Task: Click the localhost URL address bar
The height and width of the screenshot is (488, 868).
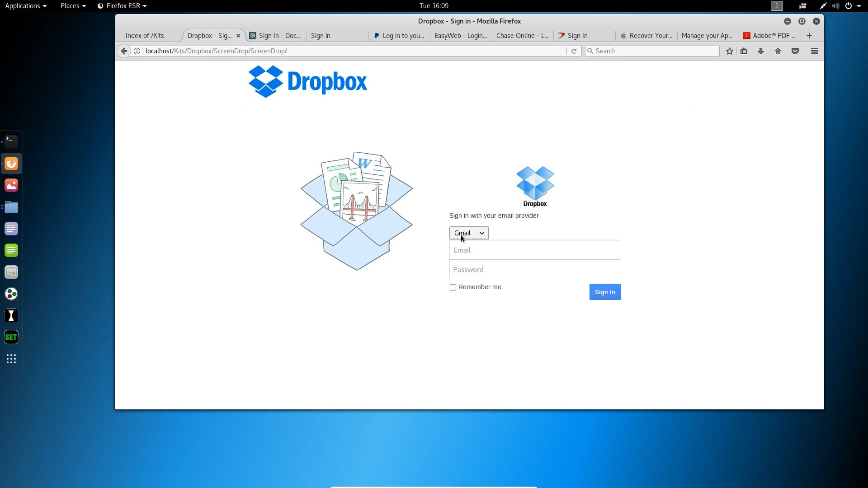Action: (354, 51)
